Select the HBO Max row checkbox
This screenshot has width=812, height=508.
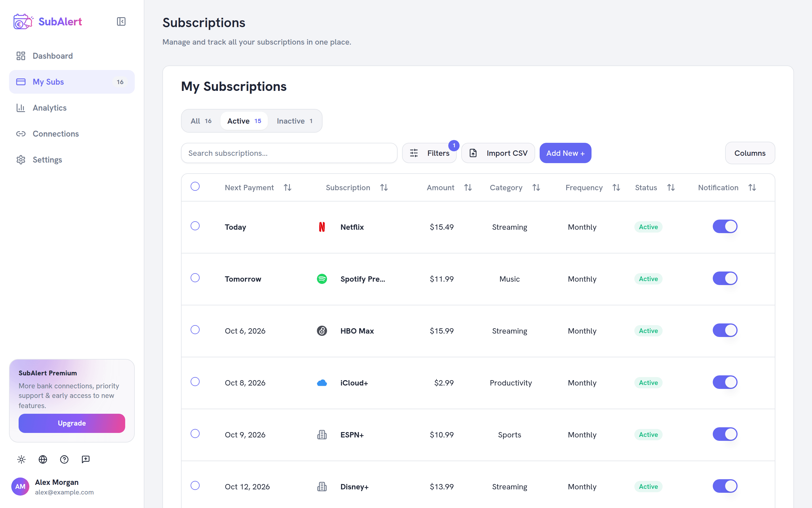[x=195, y=330]
